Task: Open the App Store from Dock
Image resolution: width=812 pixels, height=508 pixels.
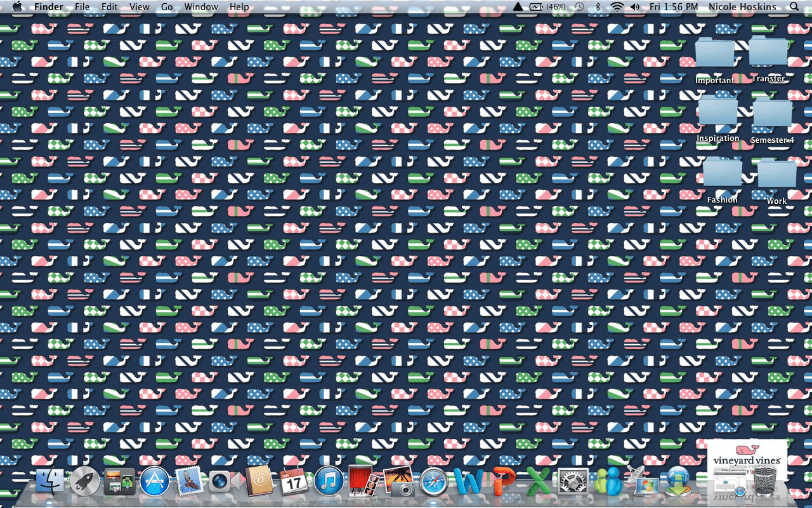Action: (x=154, y=481)
